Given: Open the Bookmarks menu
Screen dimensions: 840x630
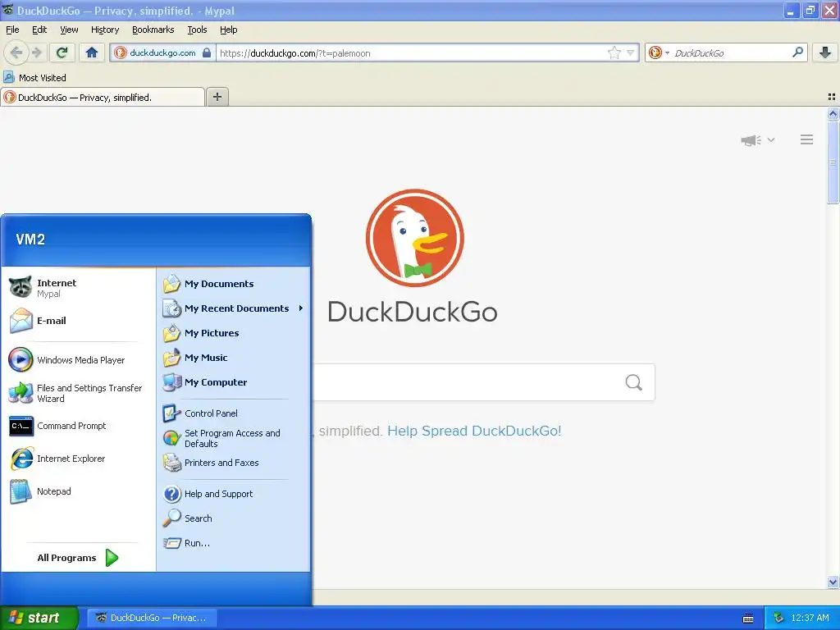Looking at the screenshot, I should pyautogui.click(x=153, y=30).
